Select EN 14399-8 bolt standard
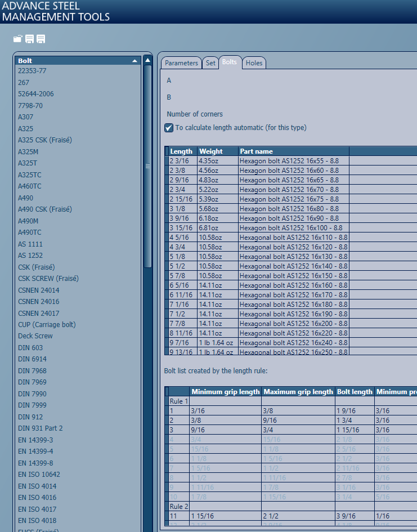This screenshot has height=532, width=417. coord(35,463)
